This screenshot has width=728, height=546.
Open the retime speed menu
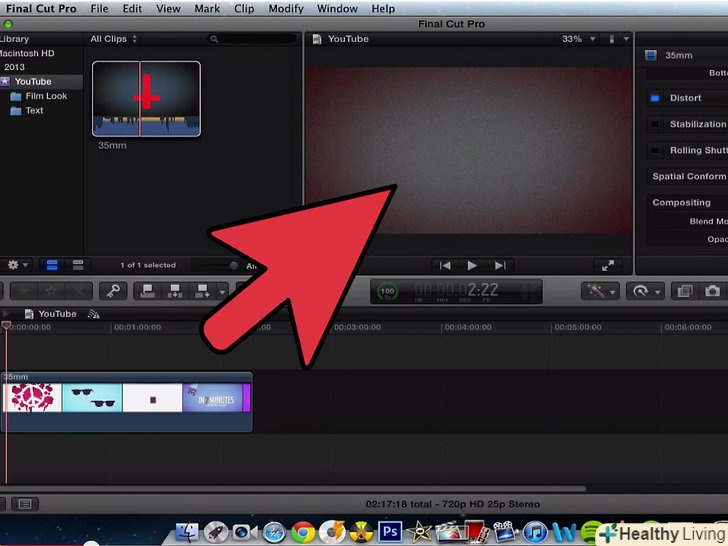click(x=645, y=291)
